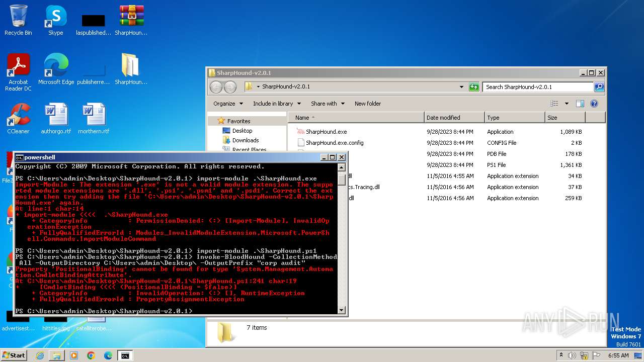The image size is (644, 362).
Task: Expand the view options dropdown arrow
Action: (567, 104)
